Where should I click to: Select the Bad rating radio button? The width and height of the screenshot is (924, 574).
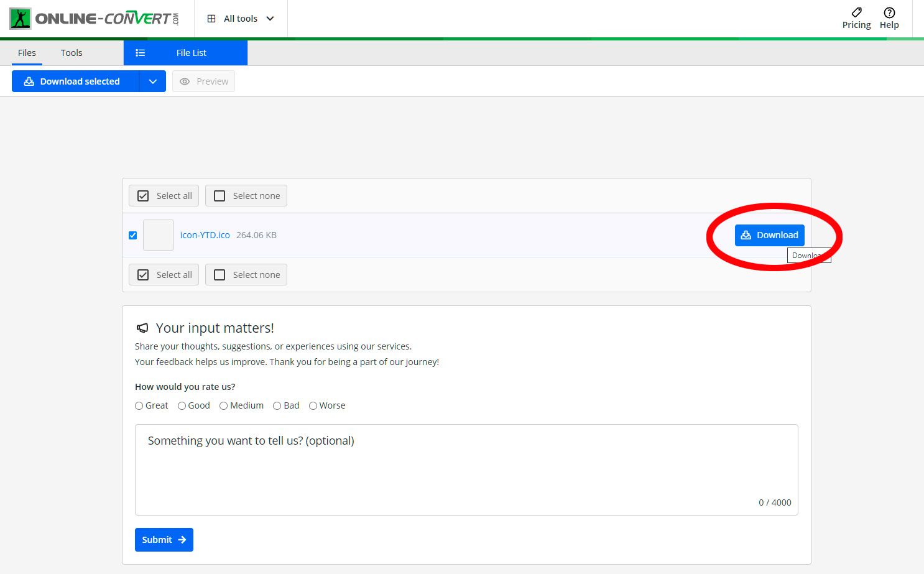point(277,405)
